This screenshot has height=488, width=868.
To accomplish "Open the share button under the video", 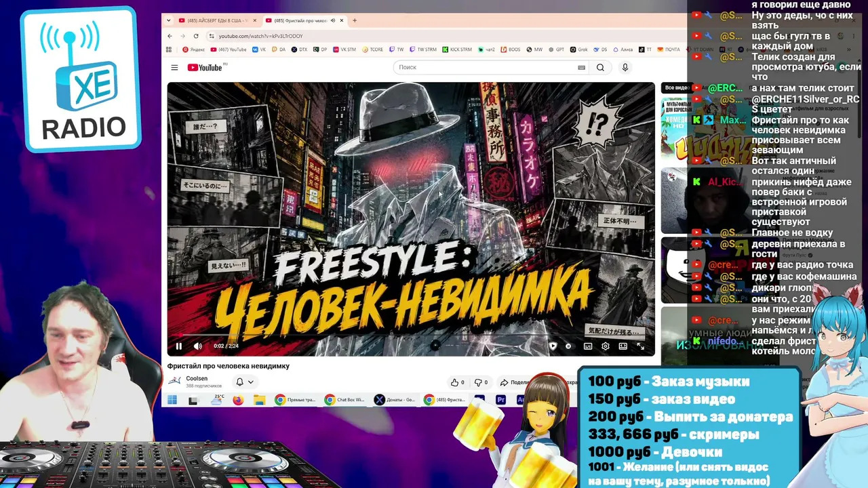I will [515, 382].
